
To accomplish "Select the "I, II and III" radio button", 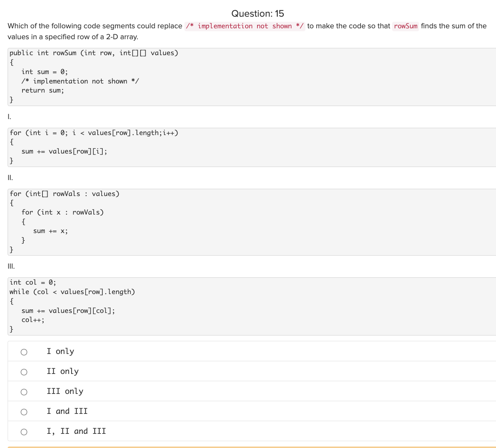I will (24, 431).
